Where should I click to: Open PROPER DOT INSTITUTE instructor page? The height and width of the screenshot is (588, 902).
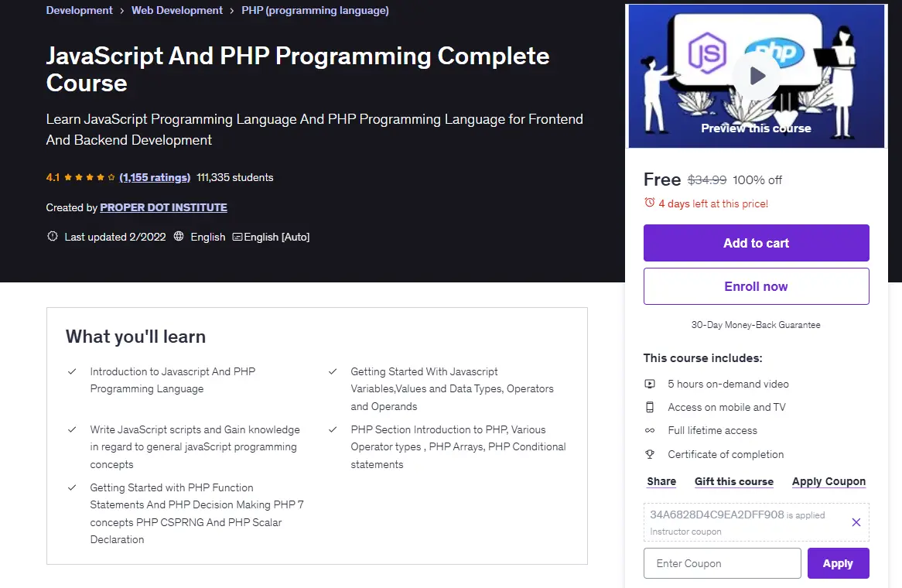point(163,207)
